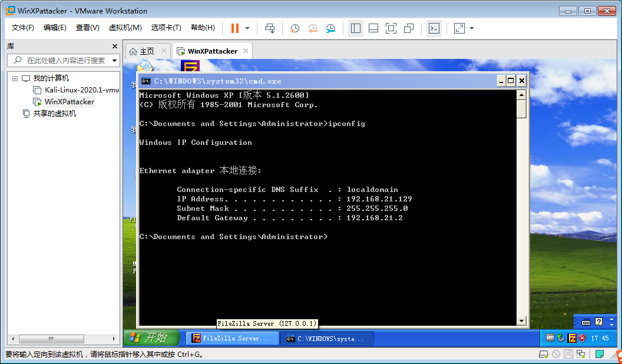Click the network adapter status icon
This screenshot has height=364, width=622.
pos(581,354)
